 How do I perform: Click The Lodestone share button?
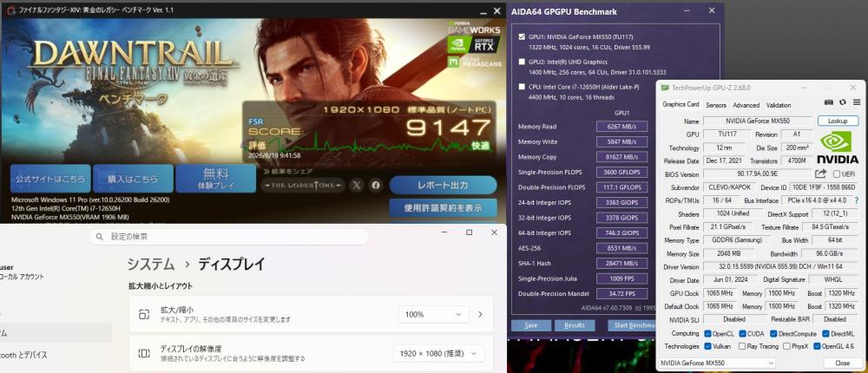point(302,186)
